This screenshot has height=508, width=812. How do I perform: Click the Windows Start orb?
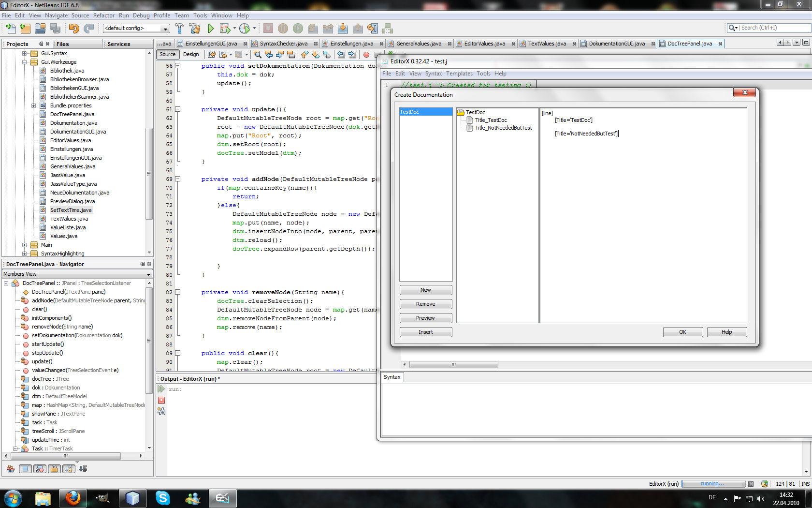coord(13,498)
